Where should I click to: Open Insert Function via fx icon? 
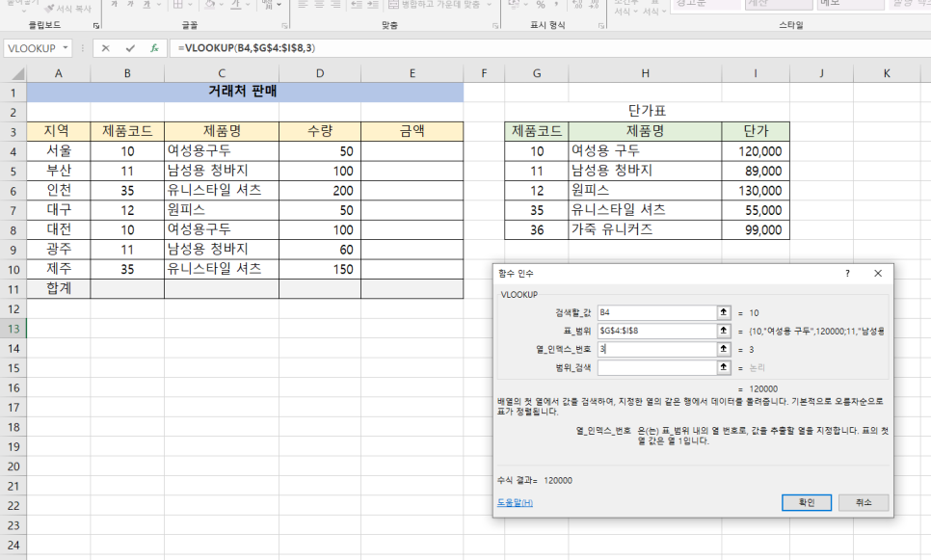[154, 48]
